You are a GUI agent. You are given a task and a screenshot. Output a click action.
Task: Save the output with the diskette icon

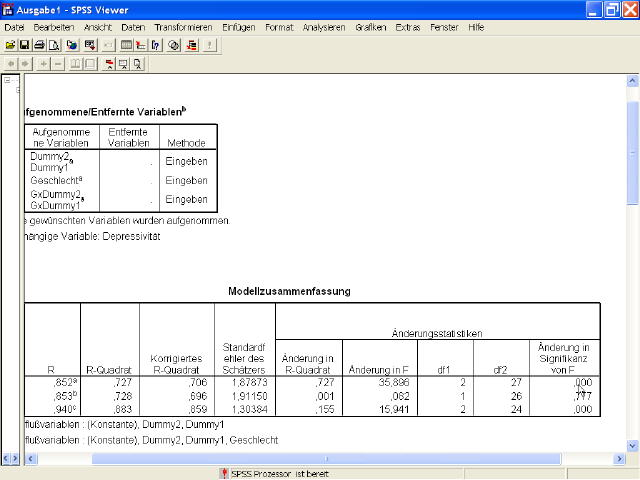(x=24, y=45)
